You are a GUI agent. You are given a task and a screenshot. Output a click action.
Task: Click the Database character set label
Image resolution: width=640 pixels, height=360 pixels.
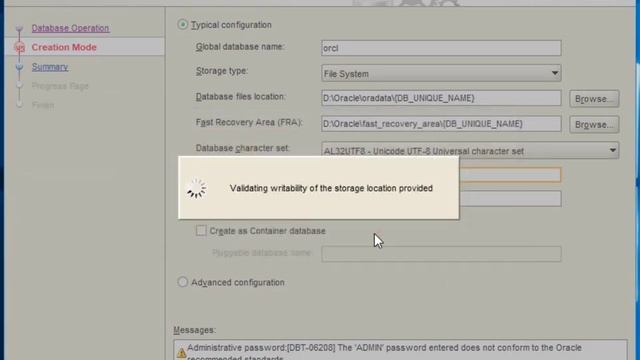pos(242,148)
